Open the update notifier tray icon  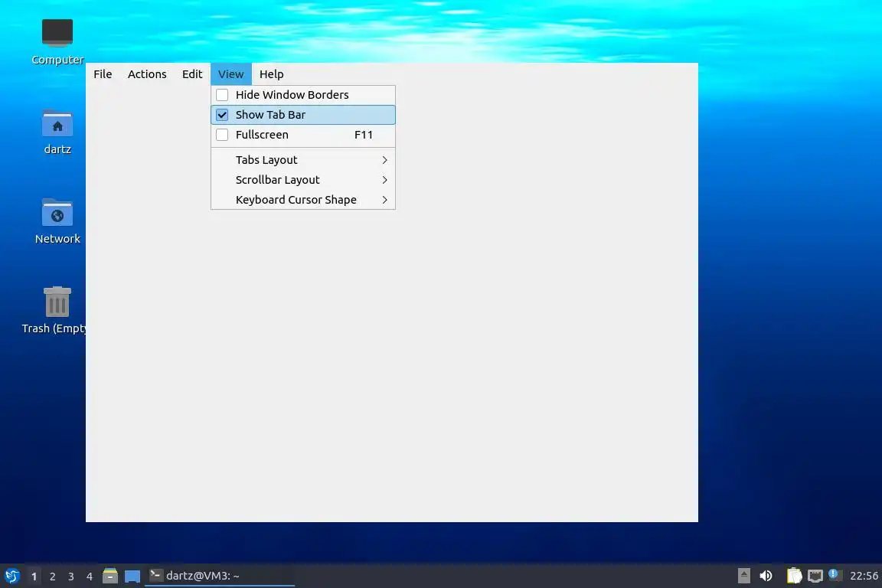tap(835, 574)
